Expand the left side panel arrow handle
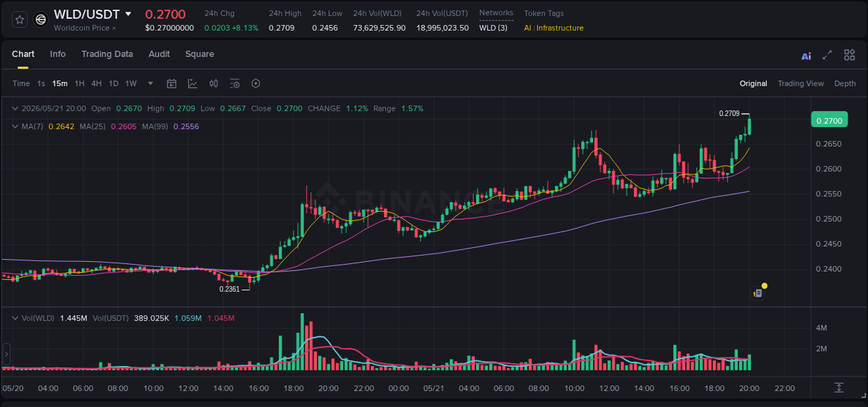The width and height of the screenshot is (868, 407). pos(6,354)
